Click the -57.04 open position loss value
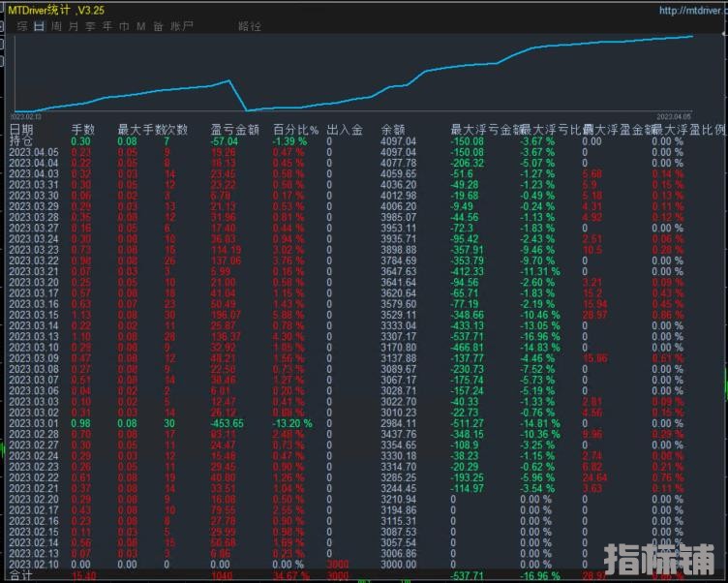 [x=225, y=141]
